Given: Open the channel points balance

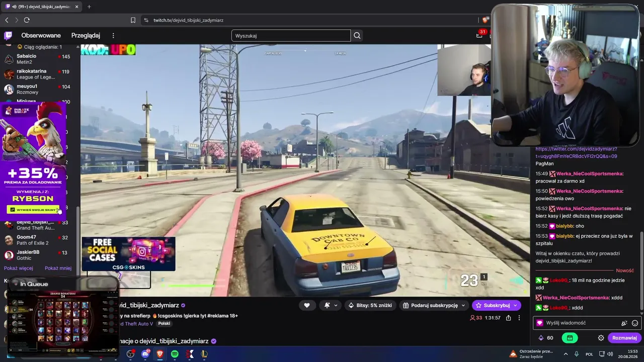Looking at the screenshot, I should click(546, 338).
